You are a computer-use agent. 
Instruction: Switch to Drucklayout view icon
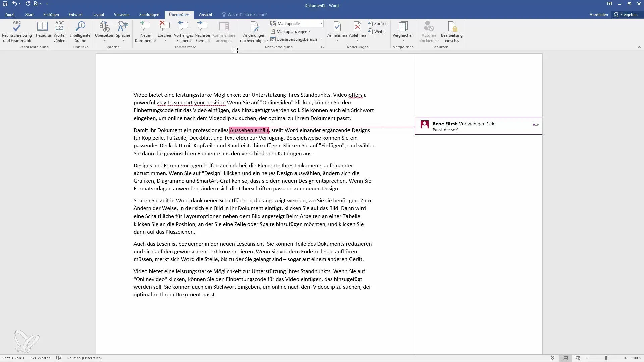[565, 358]
